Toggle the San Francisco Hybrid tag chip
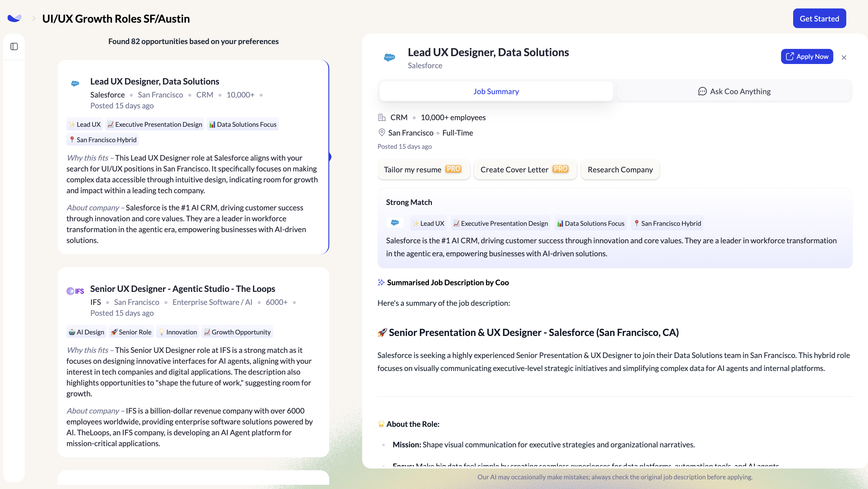 coord(102,139)
